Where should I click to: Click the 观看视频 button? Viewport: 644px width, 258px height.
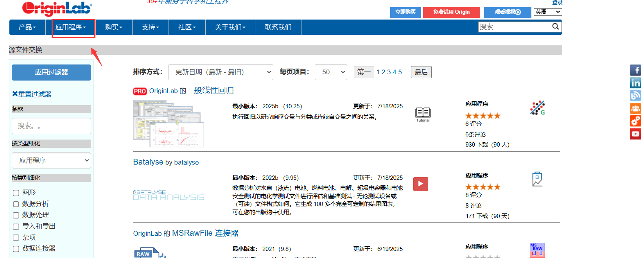(x=508, y=12)
